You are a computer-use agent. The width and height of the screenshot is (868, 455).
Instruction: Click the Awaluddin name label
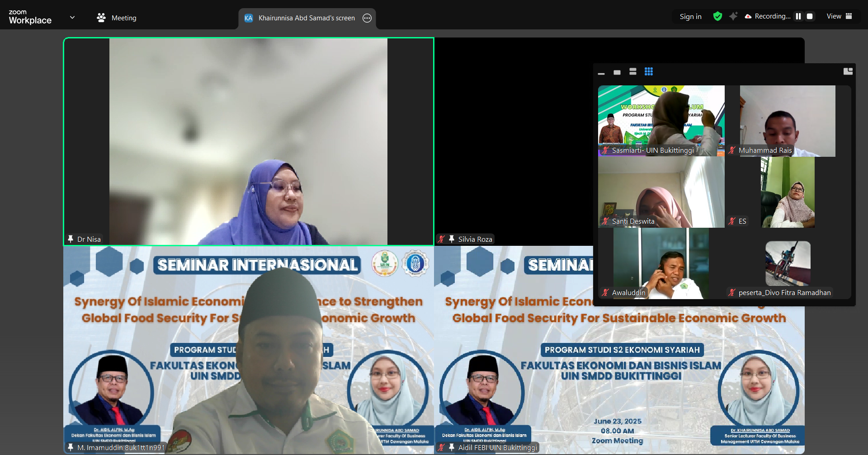point(628,293)
